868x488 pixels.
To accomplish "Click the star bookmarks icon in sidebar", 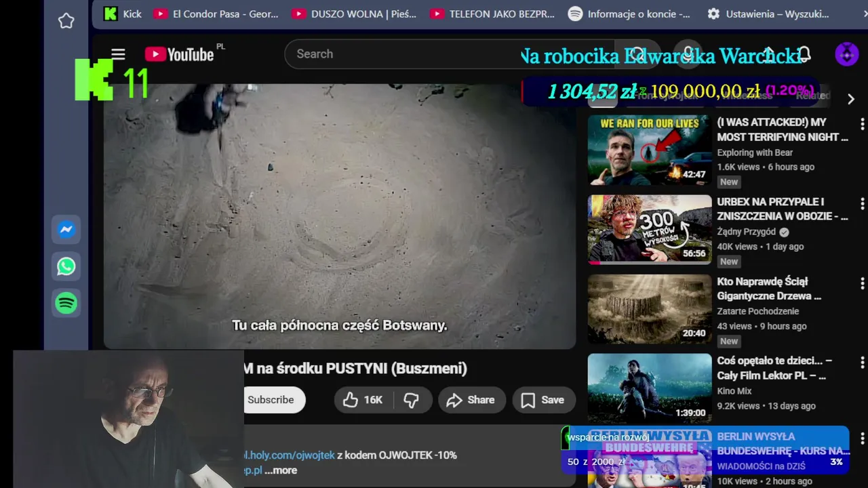I will (66, 21).
